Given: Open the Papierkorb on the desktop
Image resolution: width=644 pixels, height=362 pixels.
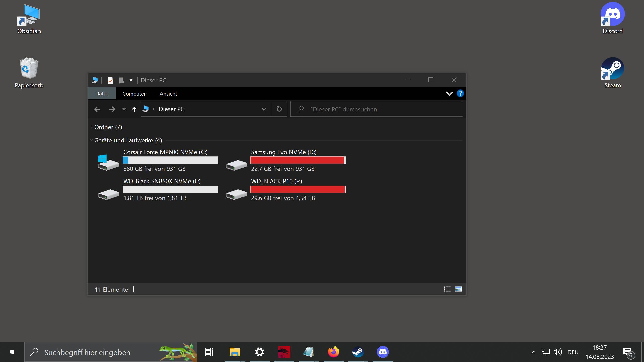Looking at the screenshot, I should point(28,68).
